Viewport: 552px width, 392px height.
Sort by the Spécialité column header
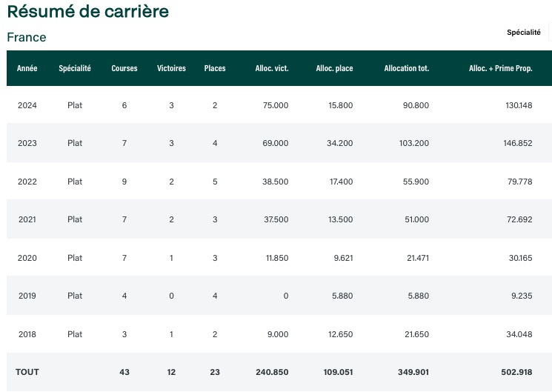(x=75, y=68)
